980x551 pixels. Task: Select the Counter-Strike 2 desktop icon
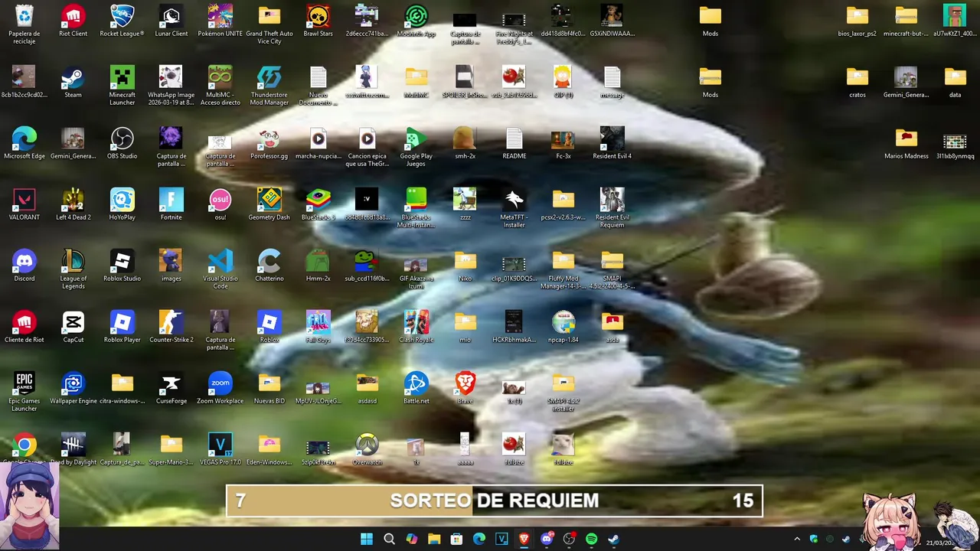point(171,327)
